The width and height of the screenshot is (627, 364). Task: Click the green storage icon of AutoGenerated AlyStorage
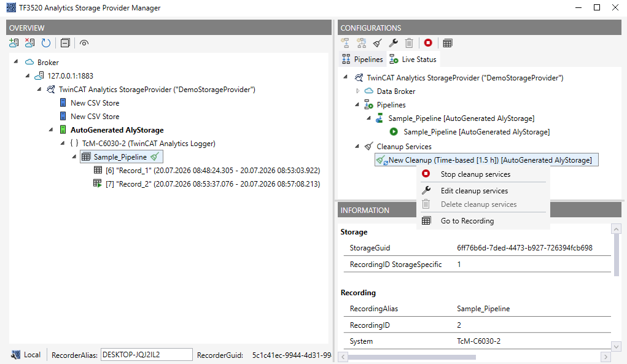tap(63, 130)
